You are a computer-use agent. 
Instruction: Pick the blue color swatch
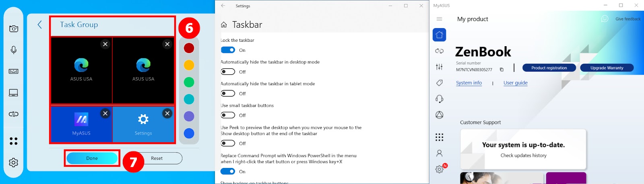click(x=189, y=133)
